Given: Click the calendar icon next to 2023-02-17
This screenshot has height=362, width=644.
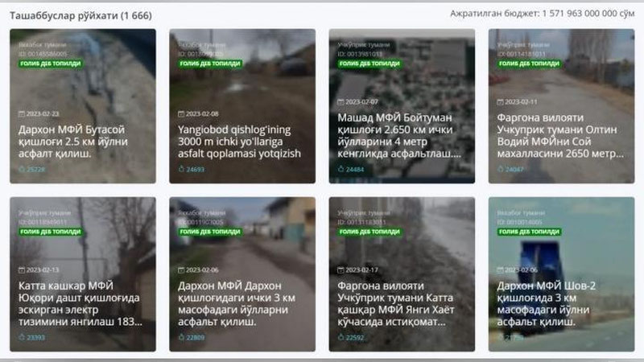Looking at the screenshot, I should click(341, 269).
